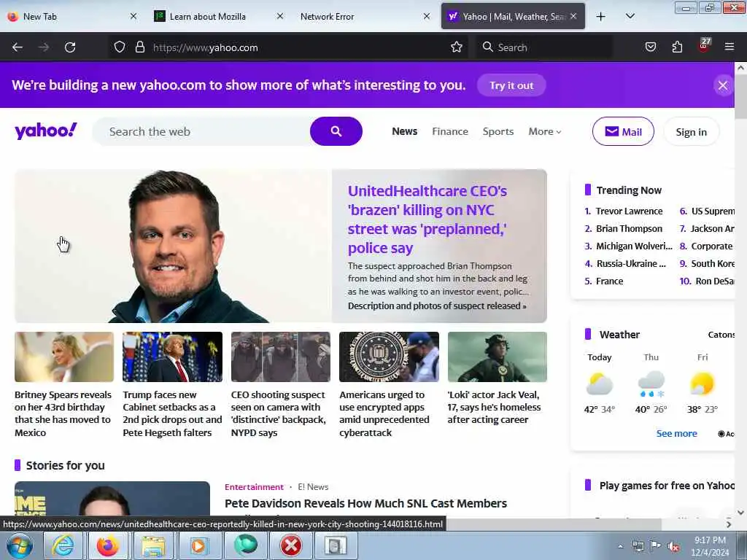Open Michigan Wolverines trending topic
This screenshot has width=747, height=560.
pyautogui.click(x=634, y=246)
